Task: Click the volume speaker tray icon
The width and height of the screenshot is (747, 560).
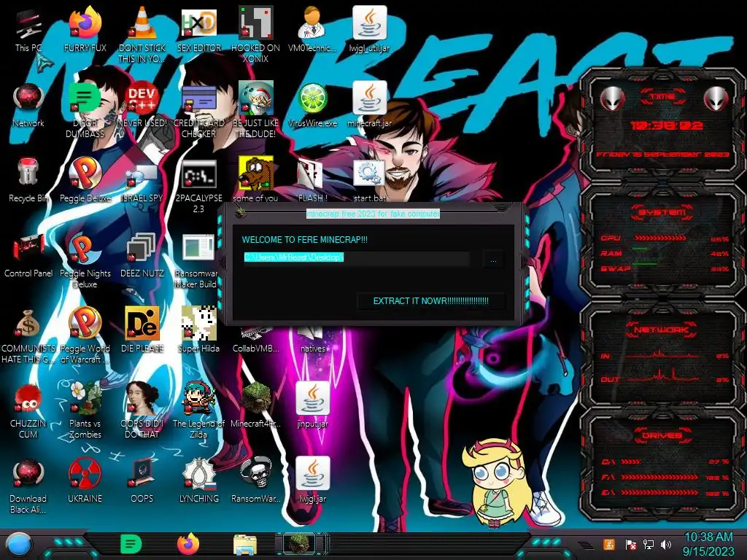Action: pyautogui.click(x=667, y=544)
